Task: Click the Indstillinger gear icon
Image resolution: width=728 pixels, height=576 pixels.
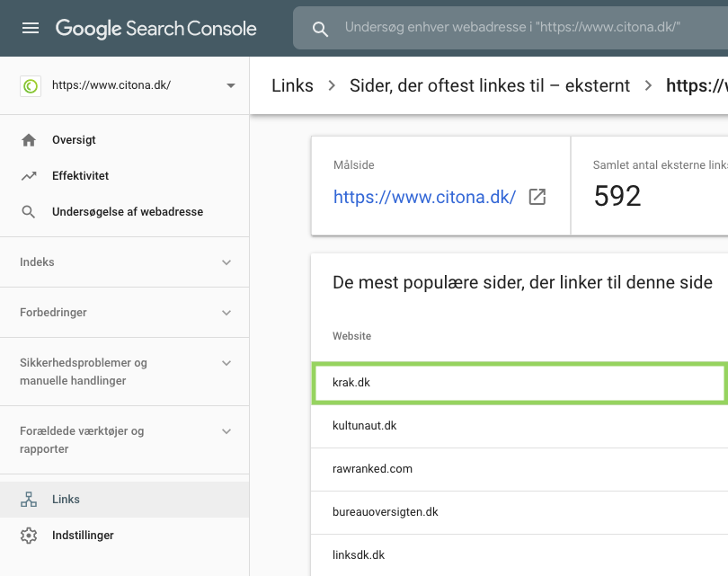Action: click(29, 536)
